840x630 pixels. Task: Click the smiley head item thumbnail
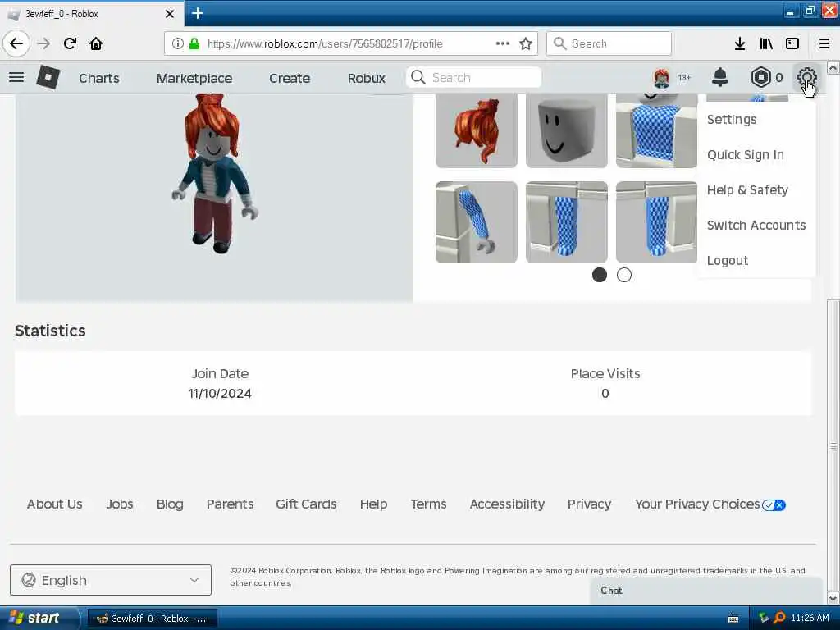[x=566, y=130]
